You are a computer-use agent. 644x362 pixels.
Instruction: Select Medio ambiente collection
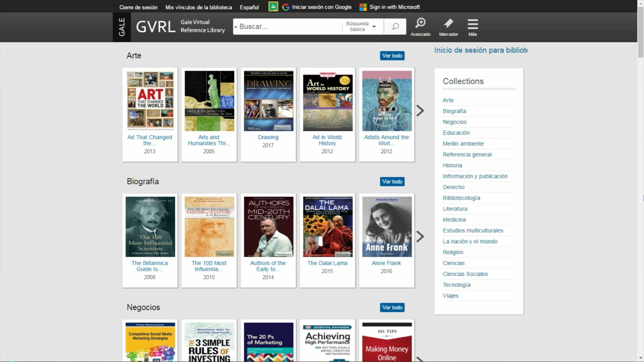[463, 144]
